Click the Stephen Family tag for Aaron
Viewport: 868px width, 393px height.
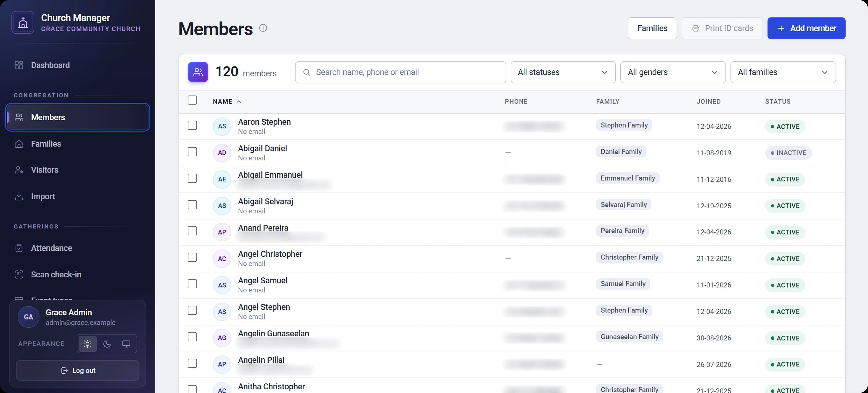pyautogui.click(x=624, y=125)
